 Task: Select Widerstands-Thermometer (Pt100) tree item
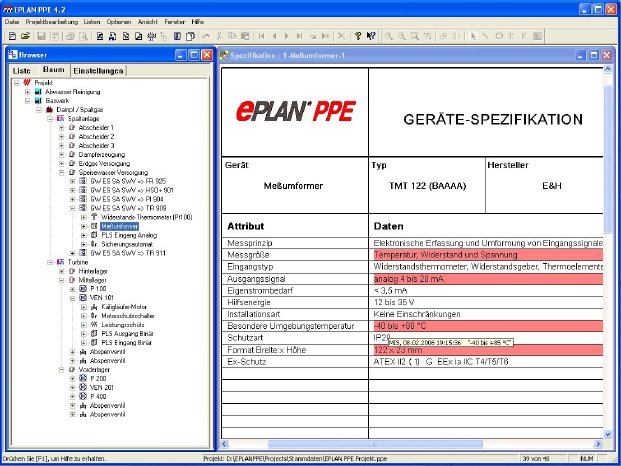point(147,217)
